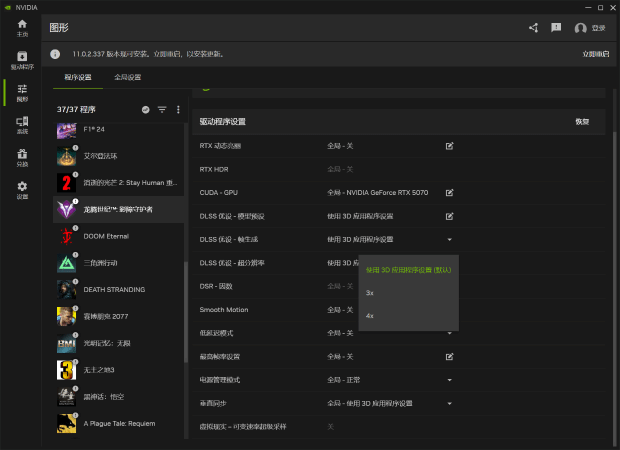Choose the 4x option in dropdown
Screen dimensions: 620x450
click(x=408, y=316)
